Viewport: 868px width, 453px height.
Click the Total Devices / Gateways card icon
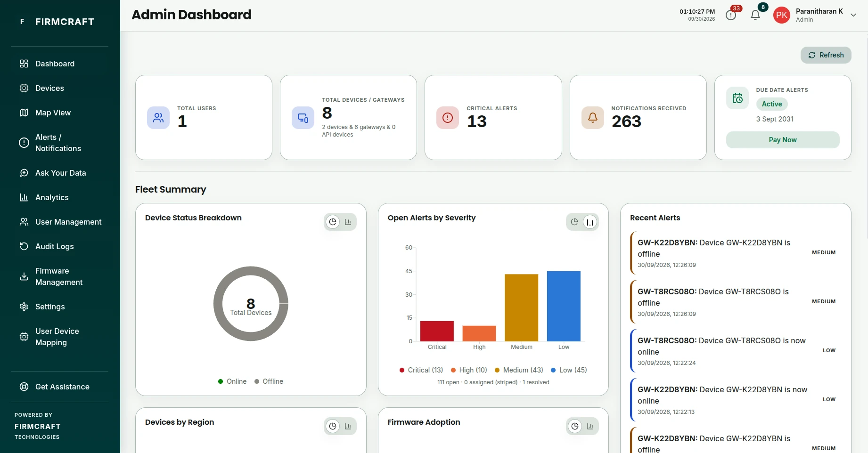point(303,118)
